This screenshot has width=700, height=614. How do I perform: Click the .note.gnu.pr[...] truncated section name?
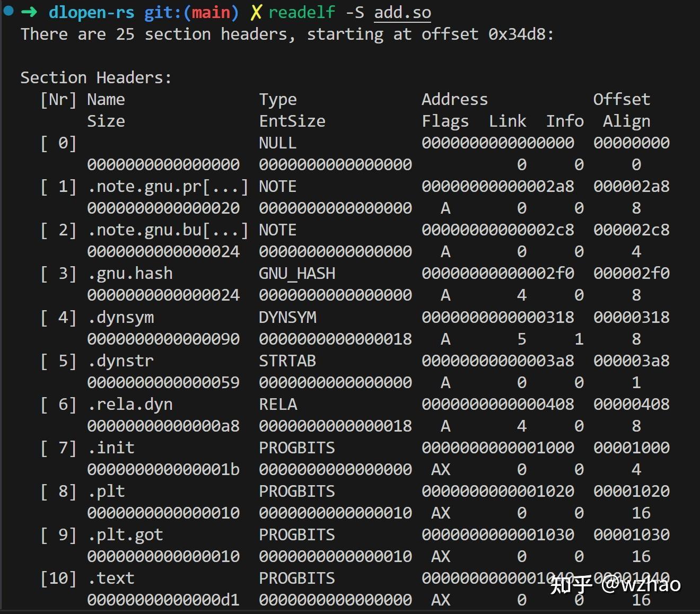click(168, 187)
